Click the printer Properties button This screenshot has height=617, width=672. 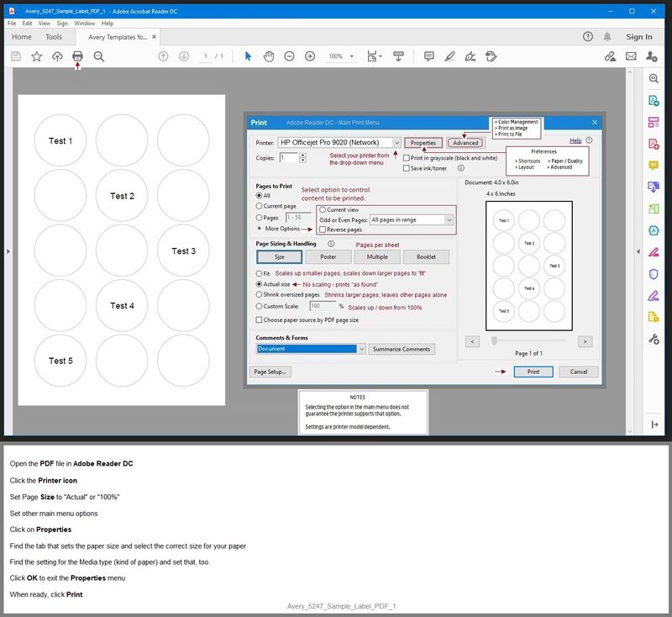(423, 143)
